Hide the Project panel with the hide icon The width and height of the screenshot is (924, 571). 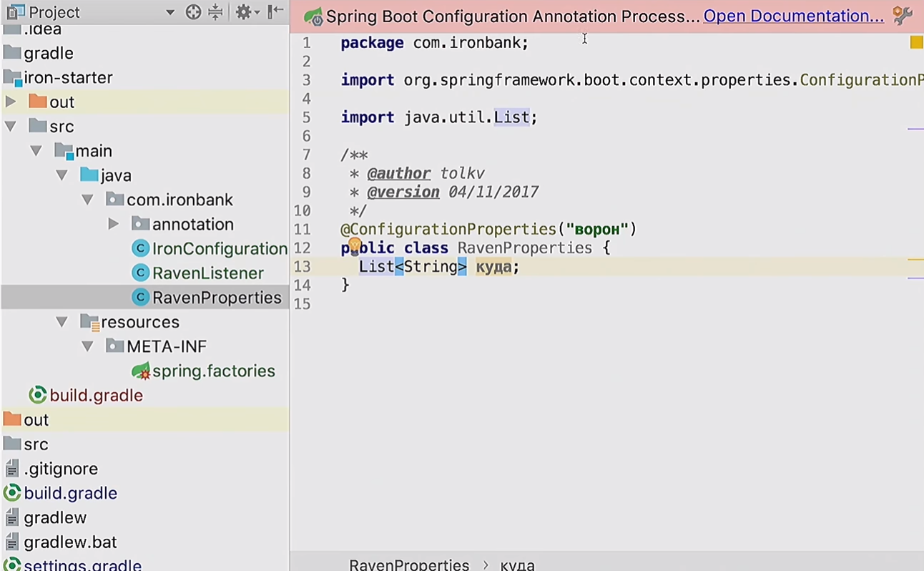(275, 12)
